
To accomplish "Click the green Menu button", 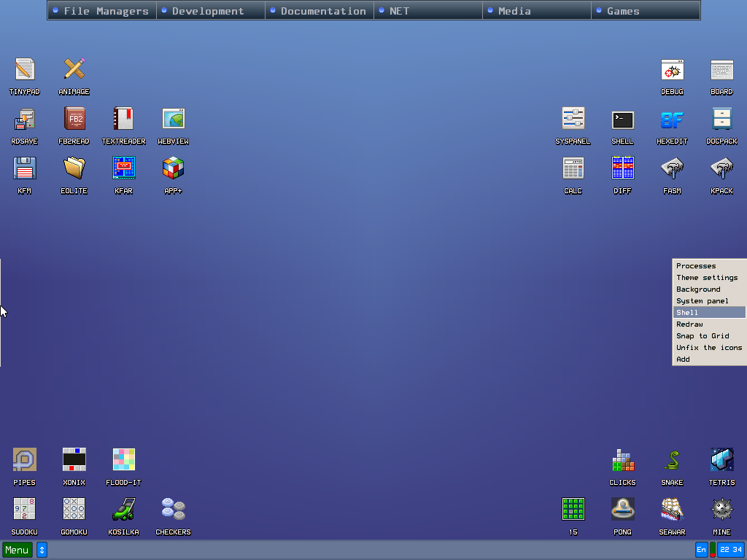I will [x=18, y=550].
